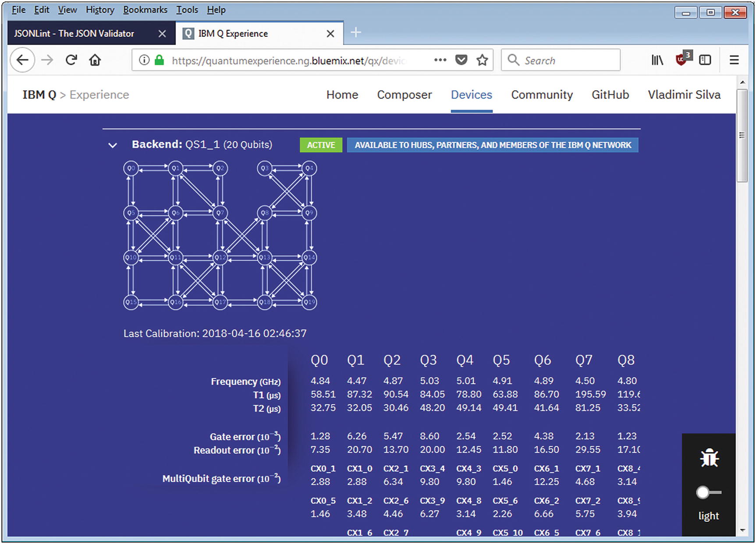
Task: Save page to Pocket icon
Action: 461,60
